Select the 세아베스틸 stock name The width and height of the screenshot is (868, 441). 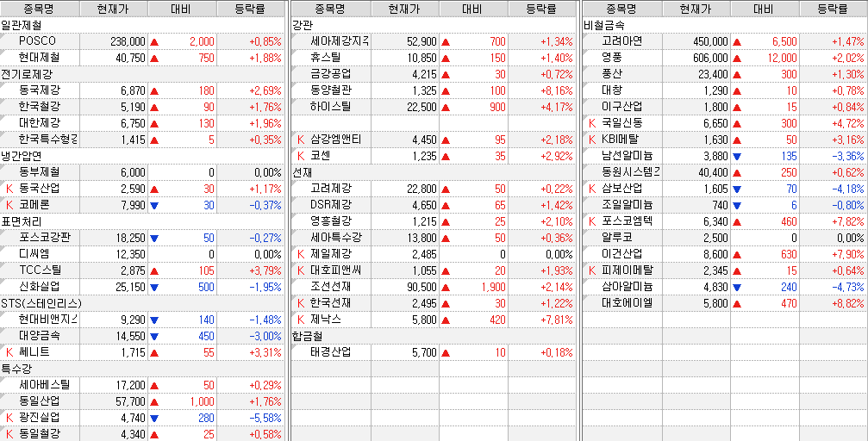coord(44,384)
